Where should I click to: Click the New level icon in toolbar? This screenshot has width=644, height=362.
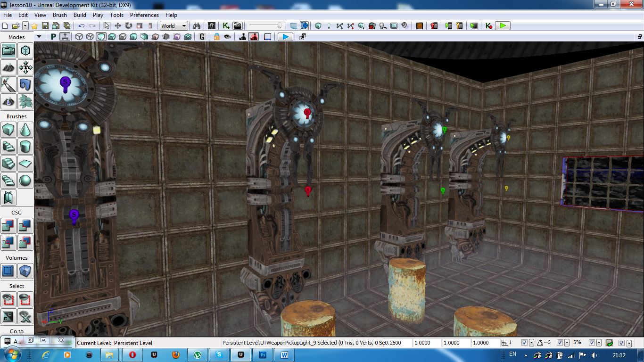pyautogui.click(x=6, y=26)
